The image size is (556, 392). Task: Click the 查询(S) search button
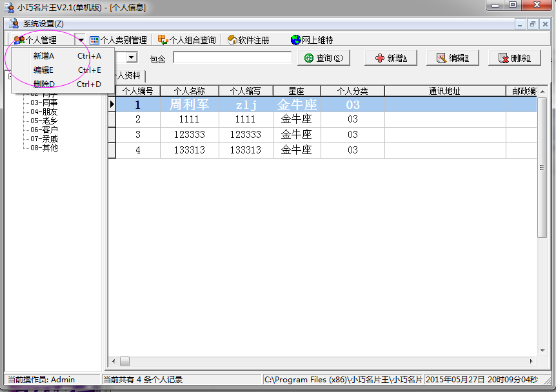tap(323, 58)
